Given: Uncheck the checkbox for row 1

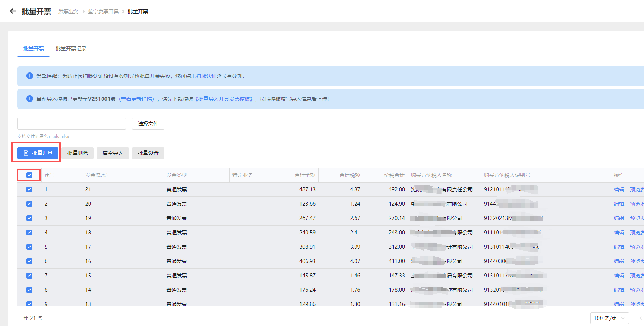Looking at the screenshot, I should click(29, 189).
